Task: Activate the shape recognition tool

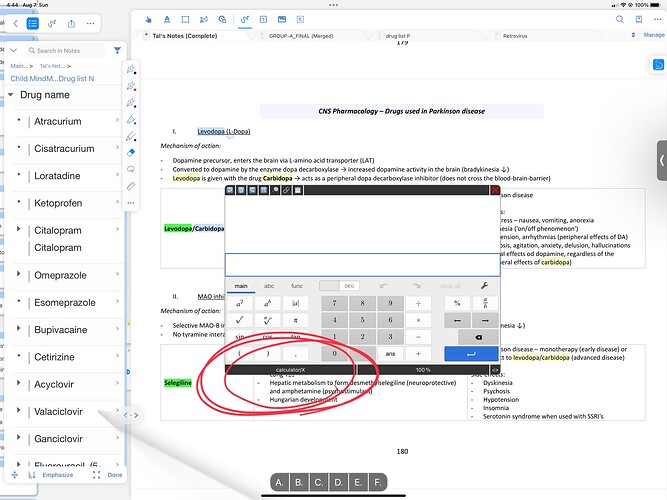Action: point(222,20)
